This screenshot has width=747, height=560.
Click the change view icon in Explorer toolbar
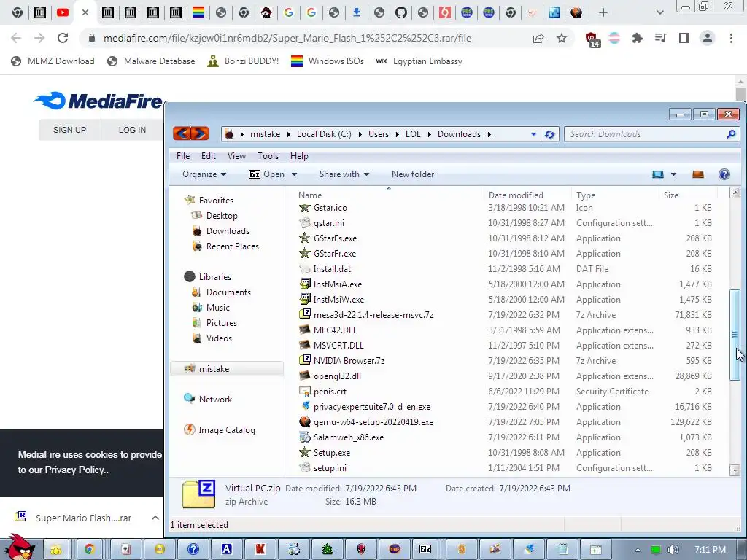(x=658, y=174)
